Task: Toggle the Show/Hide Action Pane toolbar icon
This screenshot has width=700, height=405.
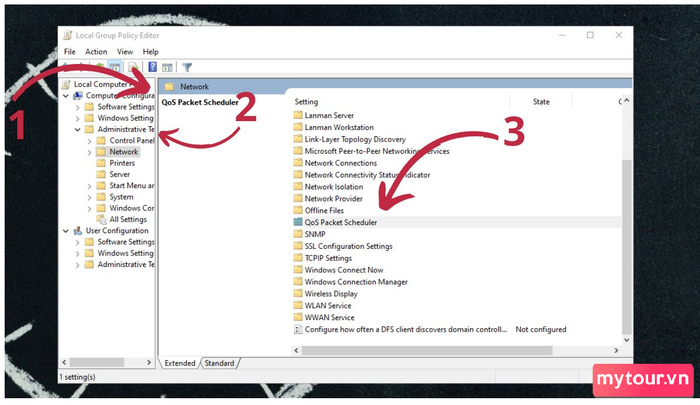Action: tap(167, 67)
